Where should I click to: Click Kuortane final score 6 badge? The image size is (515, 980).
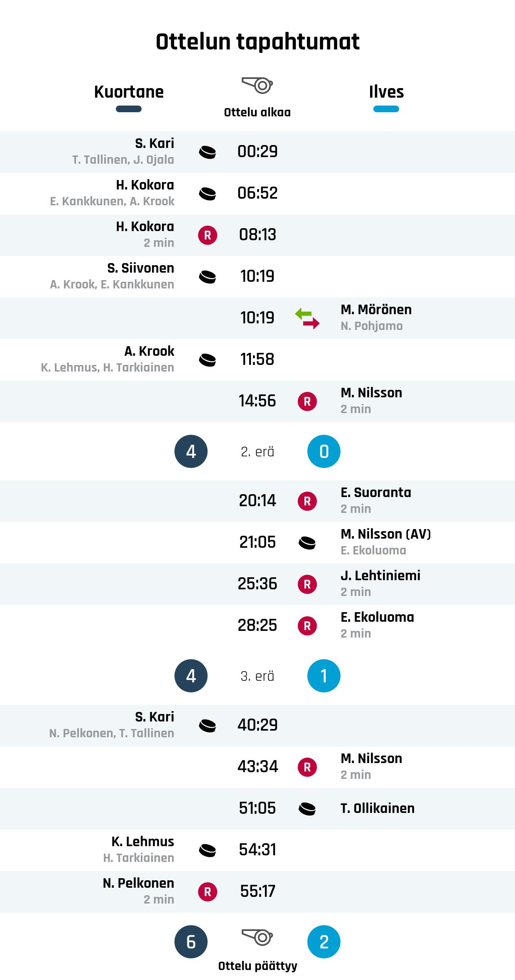[x=191, y=942]
